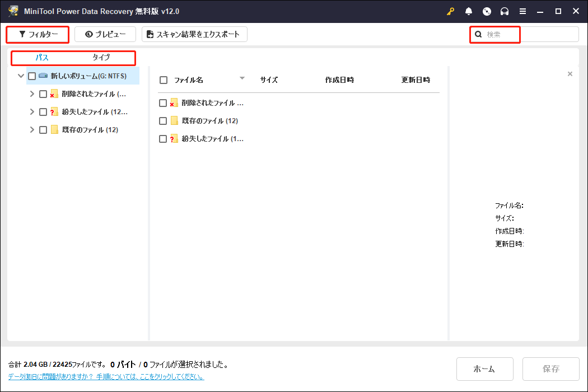Viewport: 588px width, 392px height.
Task: Click the サイズ: label in details panel
Action: click(x=505, y=218)
